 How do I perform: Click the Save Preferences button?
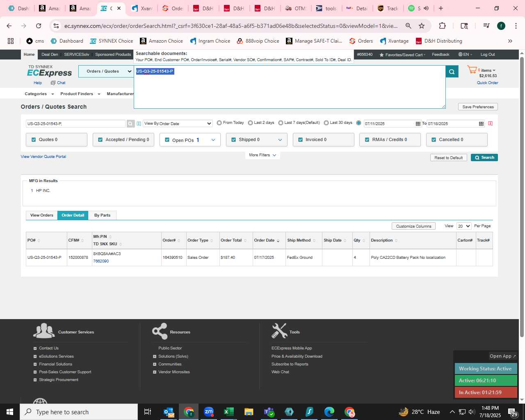coord(478,107)
